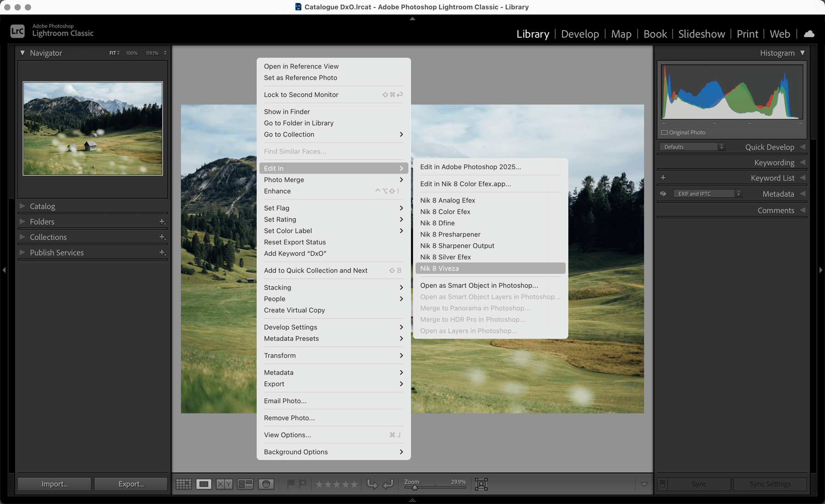Hide top module picker arrow
Image resolution: width=825 pixels, height=504 pixels.
coord(412,19)
